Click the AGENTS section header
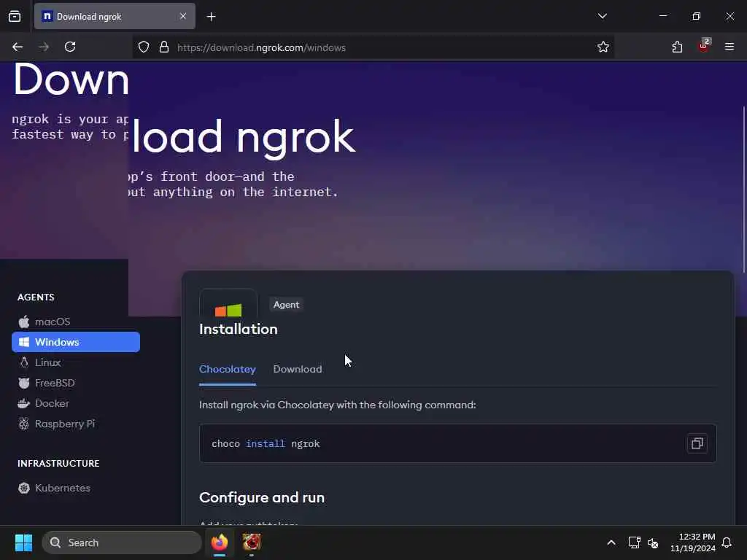 pyautogui.click(x=36, y=297)
